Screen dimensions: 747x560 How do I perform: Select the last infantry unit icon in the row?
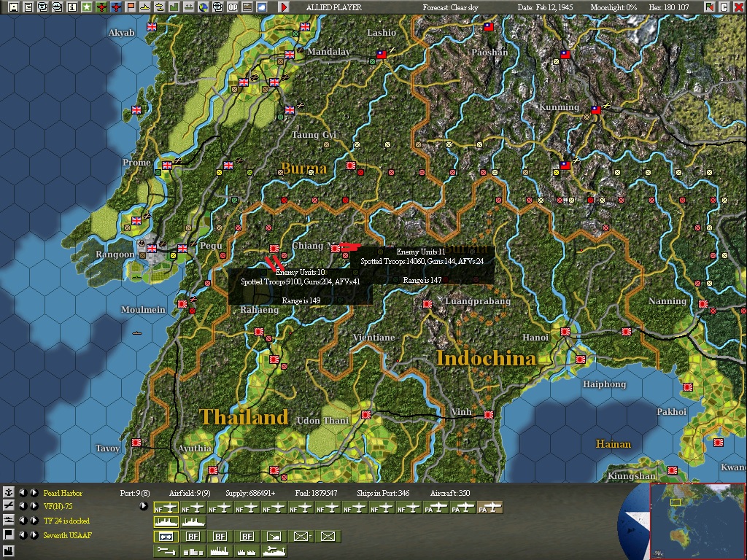coord(328,537)
